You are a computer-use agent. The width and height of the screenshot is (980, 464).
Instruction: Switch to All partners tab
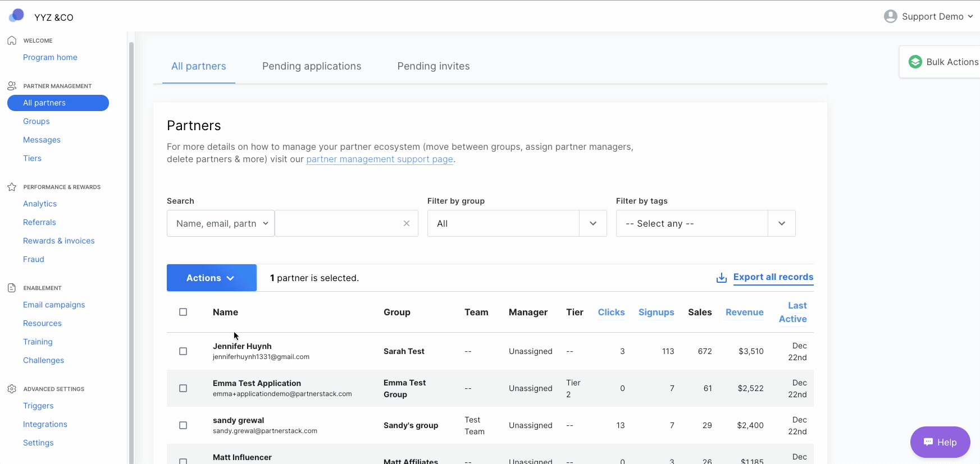[x=199, y=66]
